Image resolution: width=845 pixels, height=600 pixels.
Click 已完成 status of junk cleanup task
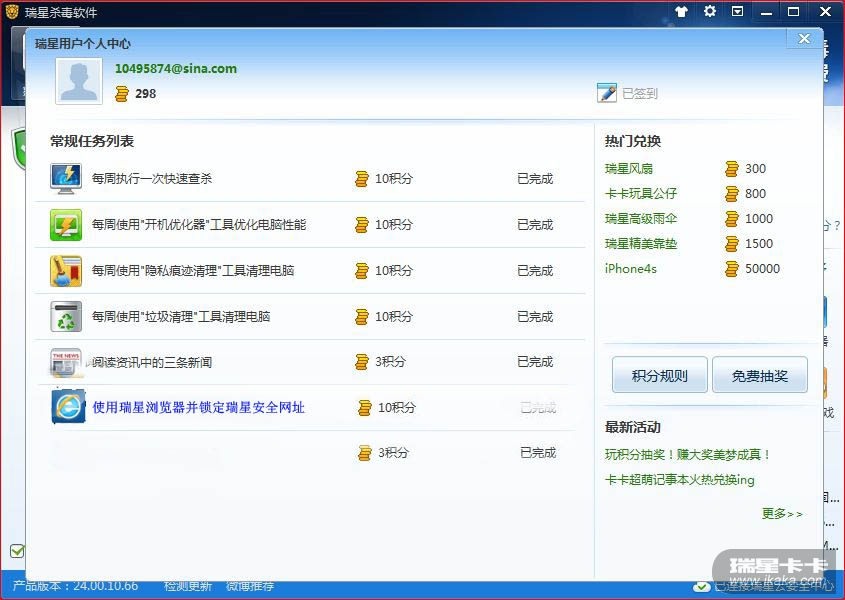[535, 316]
